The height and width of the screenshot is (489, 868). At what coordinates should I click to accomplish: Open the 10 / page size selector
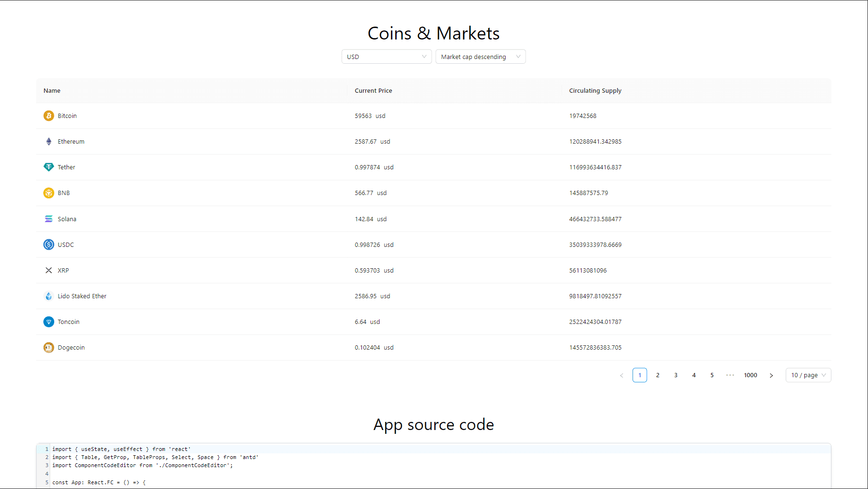(808, 375)
